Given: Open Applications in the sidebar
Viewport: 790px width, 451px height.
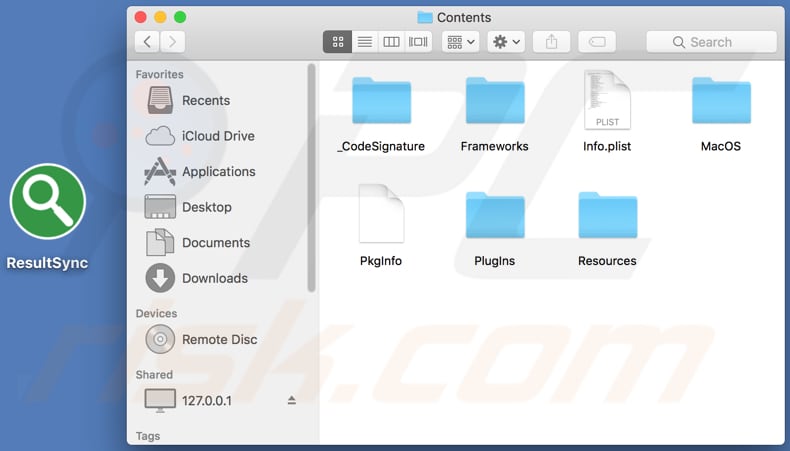Looking at the screenshot, I should 217,171.
